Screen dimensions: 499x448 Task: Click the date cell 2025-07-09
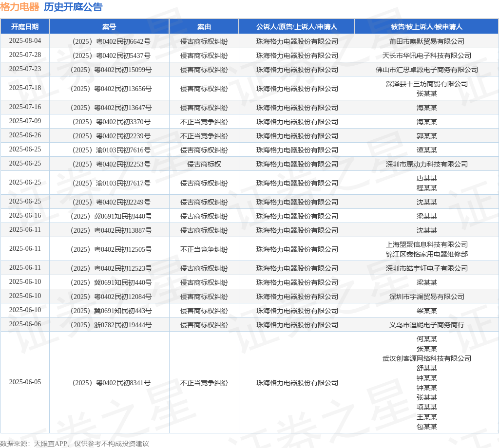pyautogui.click(x=25, y=121)
